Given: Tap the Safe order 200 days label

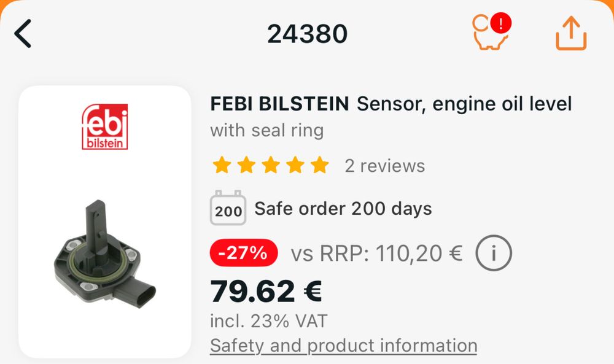Looking at the screenshot, I should 343,209.
